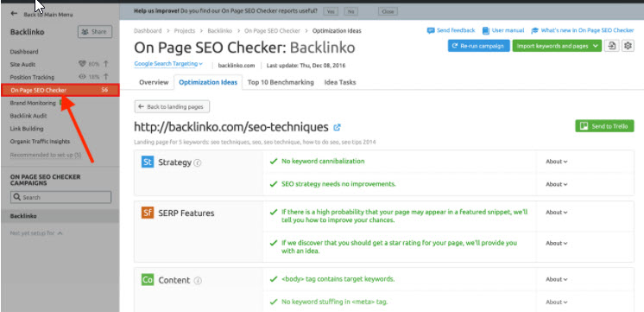Expand About for No keyword cannibalization
Viewport: 644px width, 312px height.
556,162
